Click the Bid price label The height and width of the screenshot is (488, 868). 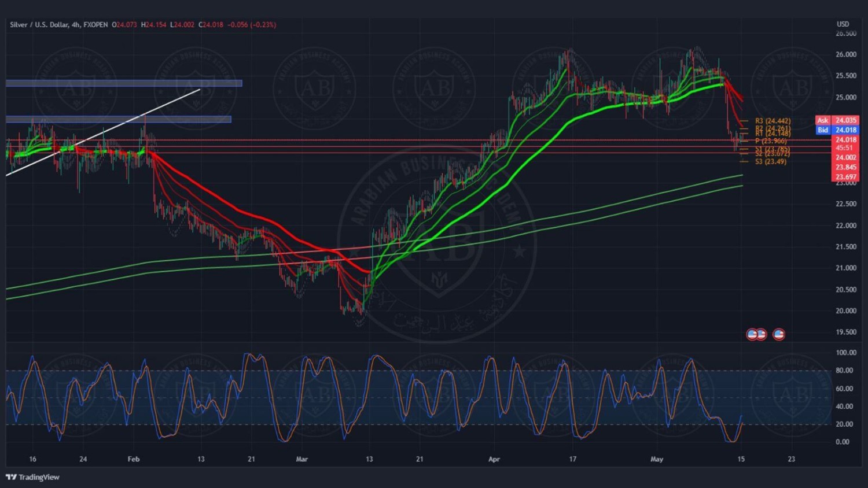(822, 130)
